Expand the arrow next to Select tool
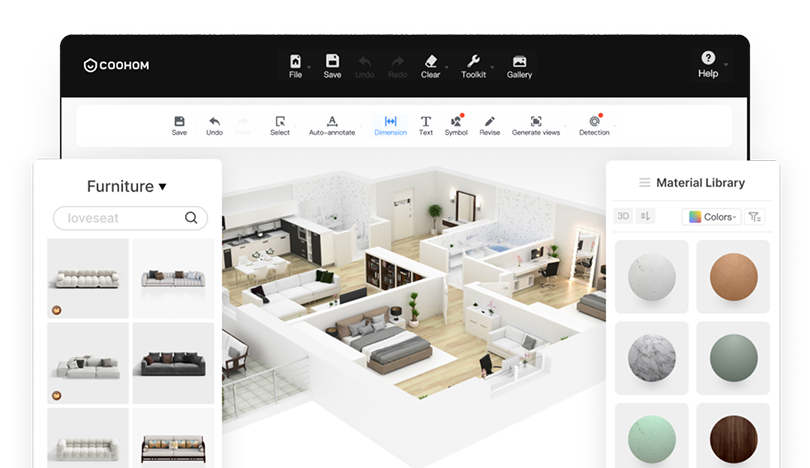 point(295,126)
